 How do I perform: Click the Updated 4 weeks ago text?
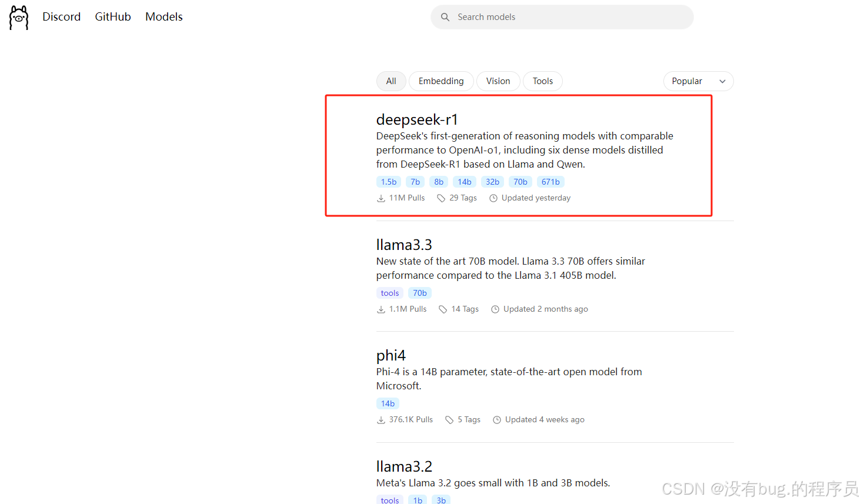pyautogui.click(x=545, y=420)
